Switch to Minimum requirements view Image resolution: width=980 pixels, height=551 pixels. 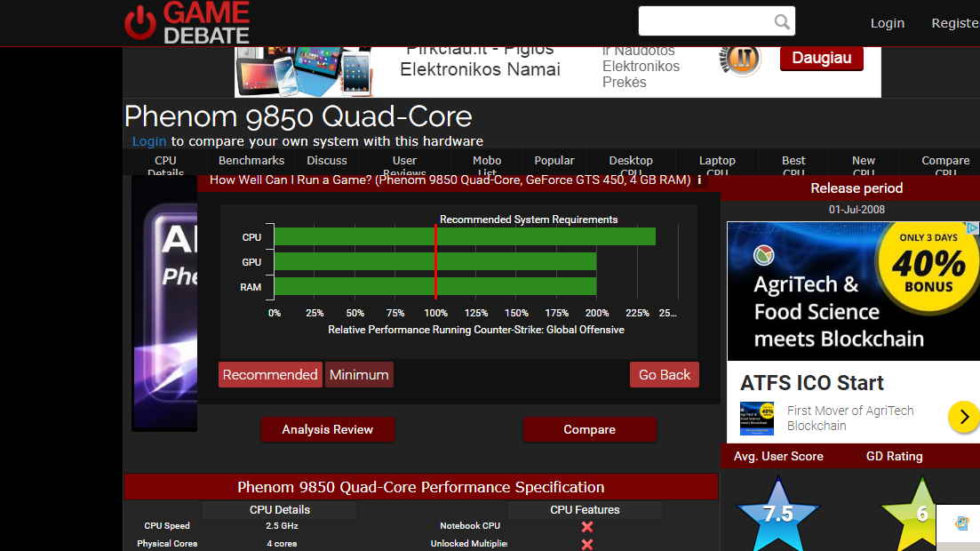pos(359,375)
